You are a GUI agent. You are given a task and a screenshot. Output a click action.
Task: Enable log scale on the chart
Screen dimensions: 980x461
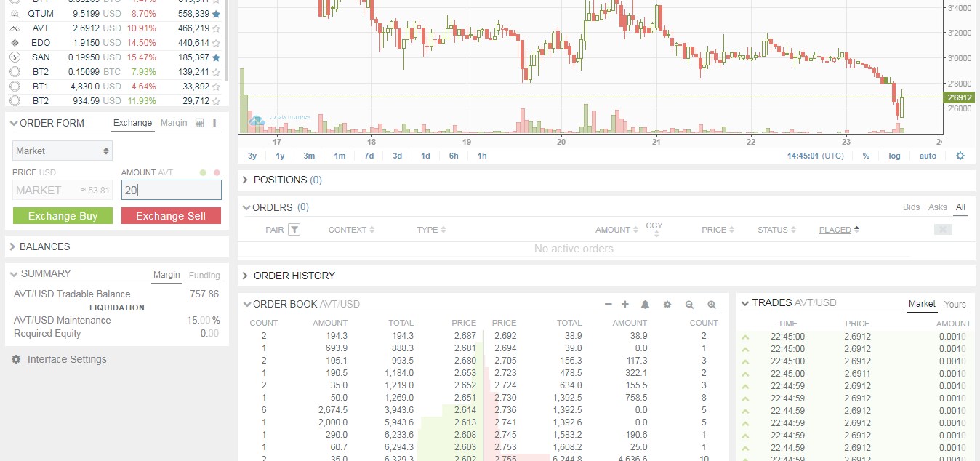tap(894, 156)
